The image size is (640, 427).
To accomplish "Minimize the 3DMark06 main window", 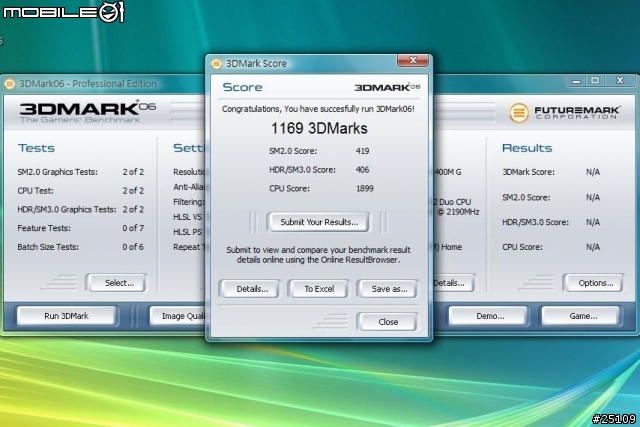I will click(576, 81).
